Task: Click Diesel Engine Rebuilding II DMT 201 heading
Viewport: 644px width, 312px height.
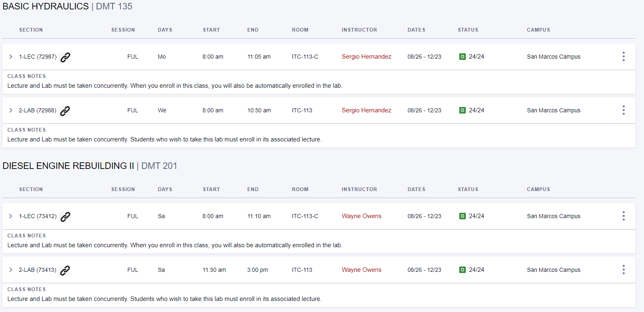Action: pyautogui.click(x=90, y=166)
